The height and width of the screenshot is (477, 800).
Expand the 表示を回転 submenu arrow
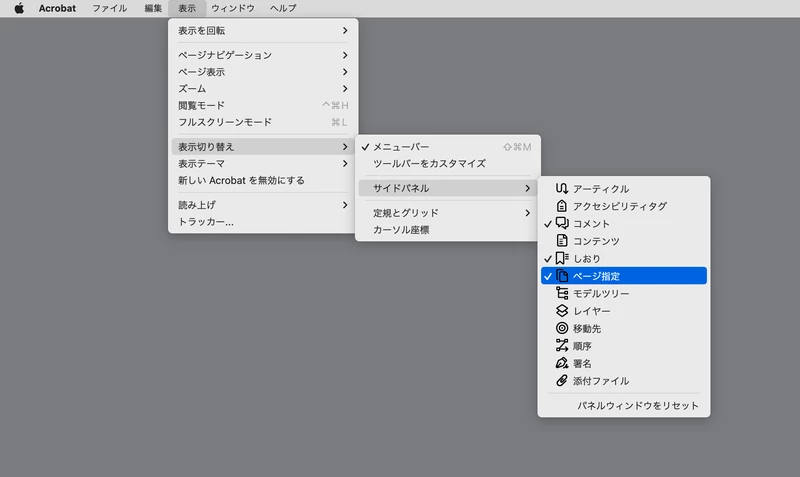point(345,31)
